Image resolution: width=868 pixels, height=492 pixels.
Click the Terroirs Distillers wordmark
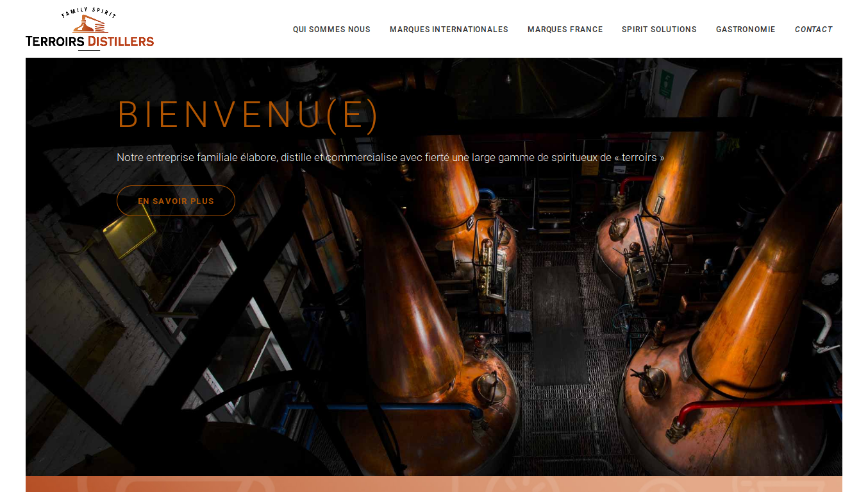(90, 42)
